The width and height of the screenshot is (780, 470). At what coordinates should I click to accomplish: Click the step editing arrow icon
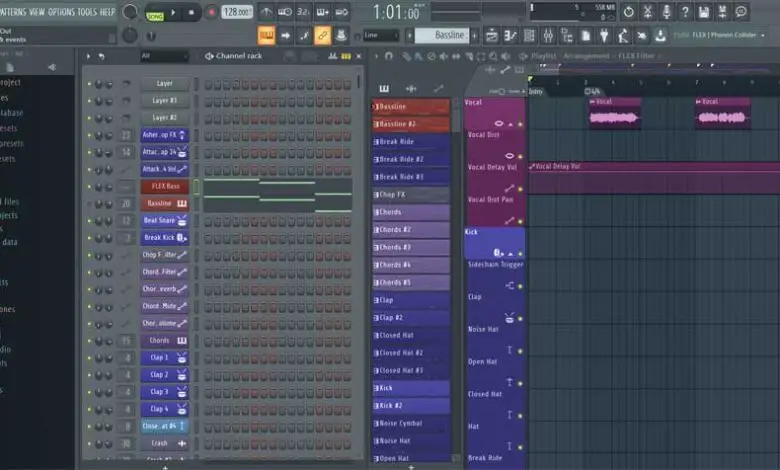(x=286, y=35)
